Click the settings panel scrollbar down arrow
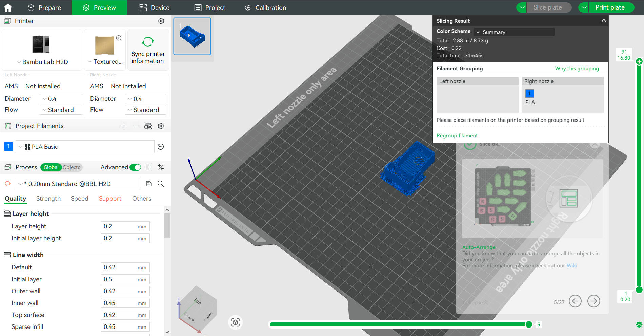This screenshot has width=644, height=336. [x=167, y=332]
